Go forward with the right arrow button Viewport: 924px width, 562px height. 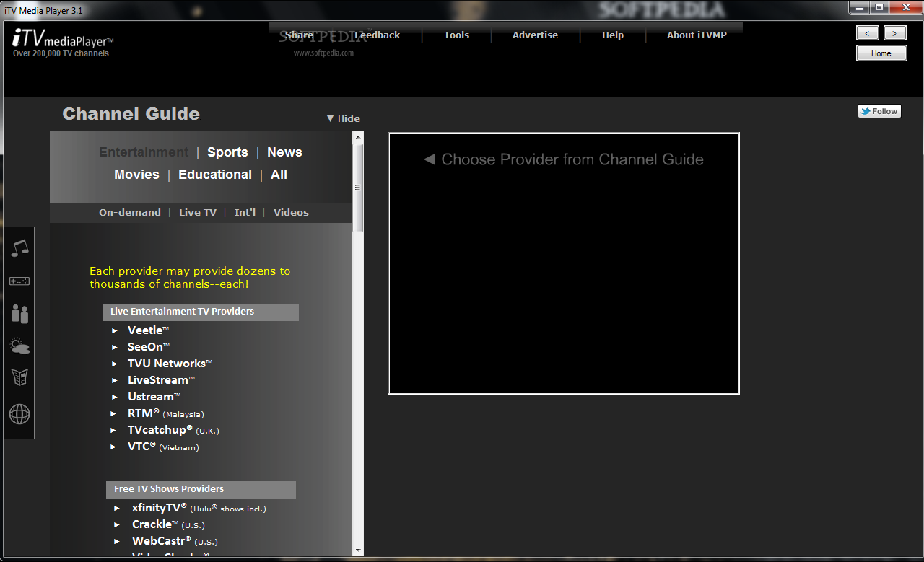click(x=895, y=33)
